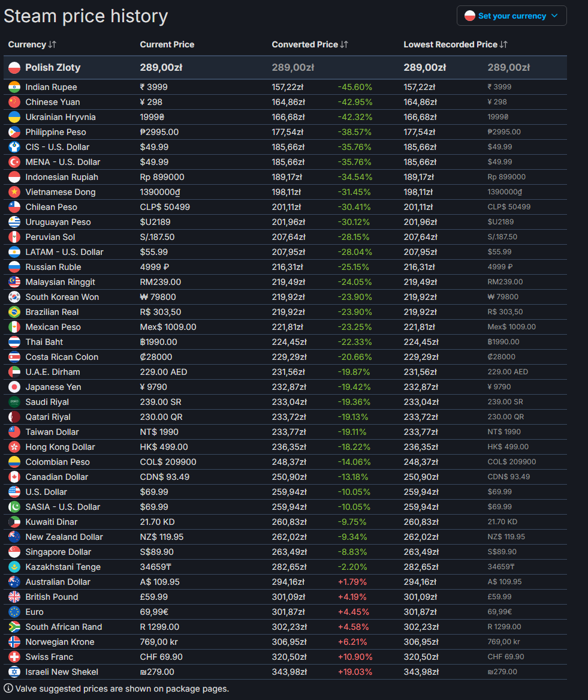Click the +10.90% Swiss Franc difference
588x700 pixels.
(355, 657)
